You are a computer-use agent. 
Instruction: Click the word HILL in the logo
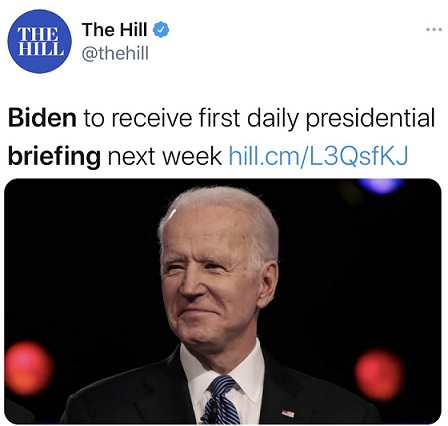41,49
